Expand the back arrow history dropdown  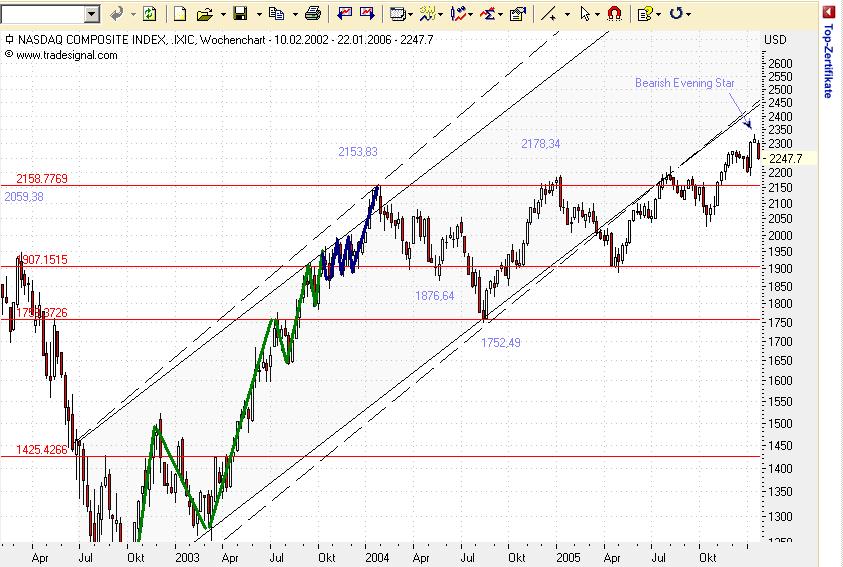pyautogui.click(x=133, y=15)
